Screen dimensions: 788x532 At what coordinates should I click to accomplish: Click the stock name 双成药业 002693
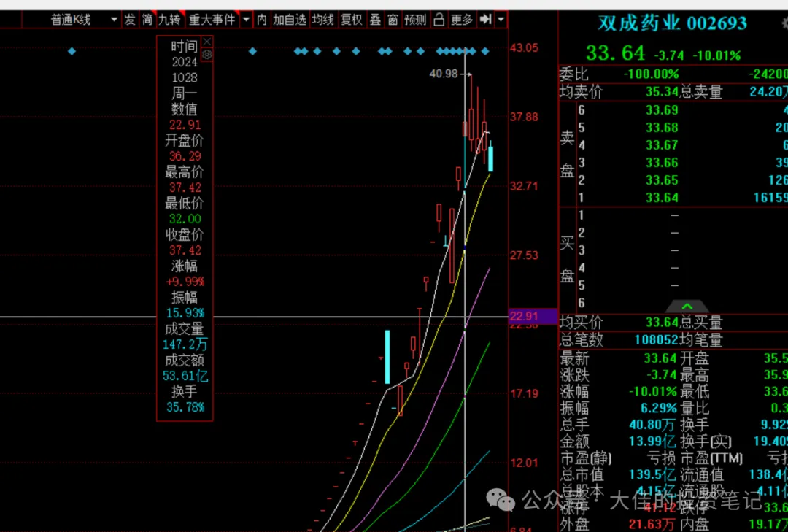pyautogui.click(x=672, y=23)
